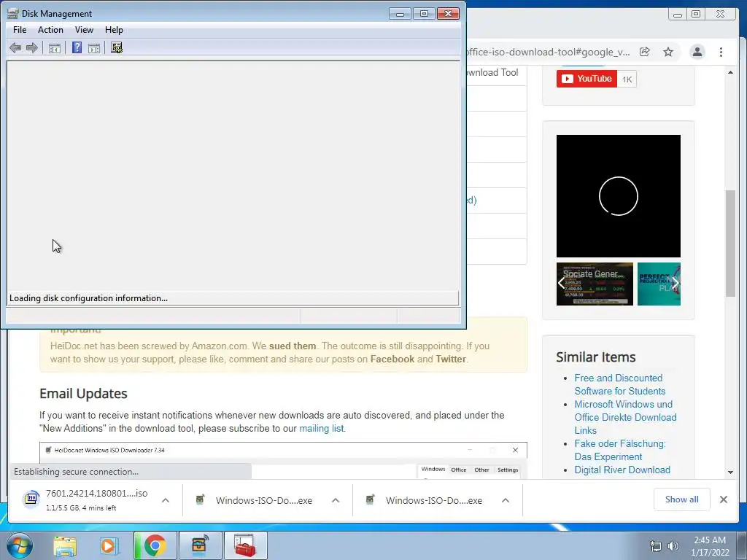Viewport: 747px width, 560px height.
Task: Expand options for first Windows-ISO-Do....exe download
Action: pyautogui.click(x=336, y=500)
